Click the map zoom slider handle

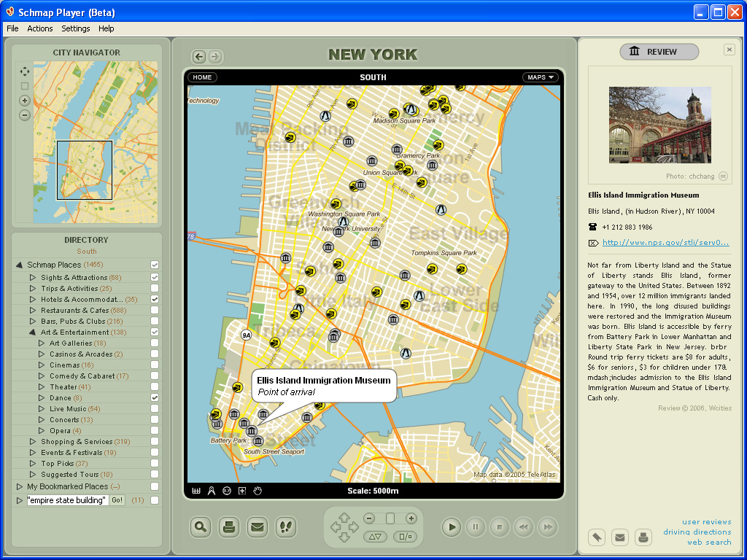[390, 518]
